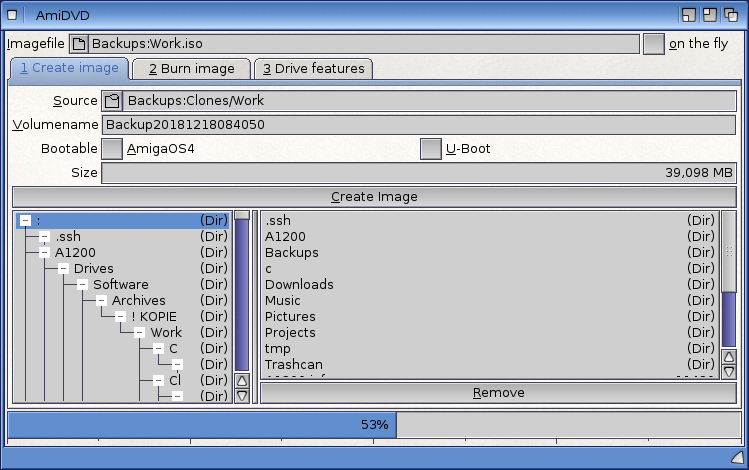The width and height of the screenshot is (749, 470).
Task: Open the Source drawer chooser icon
Action: (112, 100)
